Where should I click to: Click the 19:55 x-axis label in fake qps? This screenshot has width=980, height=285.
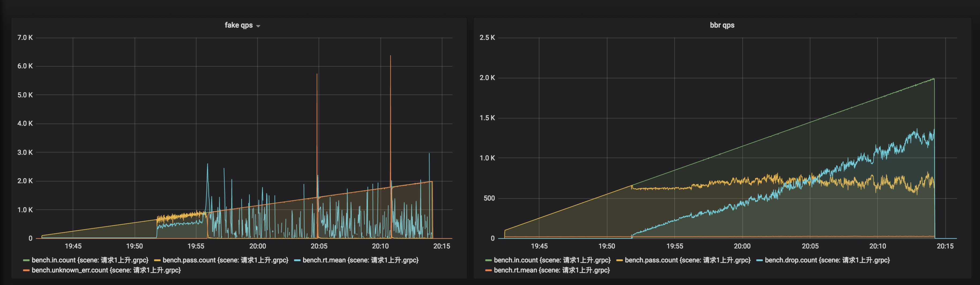pyautogui.click(x=196, y=246)
